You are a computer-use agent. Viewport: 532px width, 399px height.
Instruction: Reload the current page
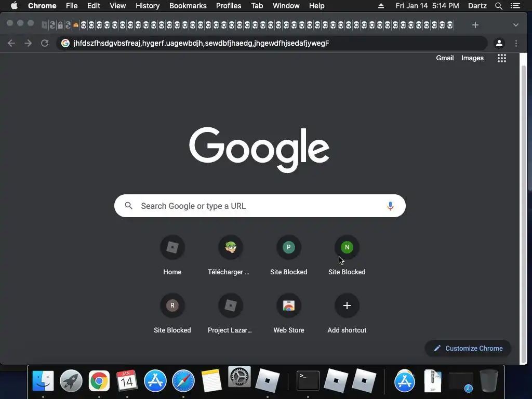click(45, 43)
